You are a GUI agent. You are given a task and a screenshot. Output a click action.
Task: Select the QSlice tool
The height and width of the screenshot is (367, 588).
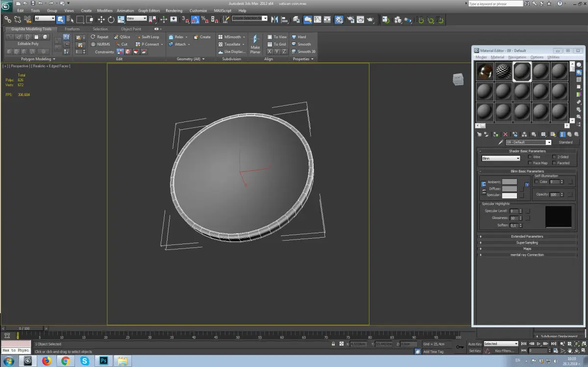click(x=122, y=37)
